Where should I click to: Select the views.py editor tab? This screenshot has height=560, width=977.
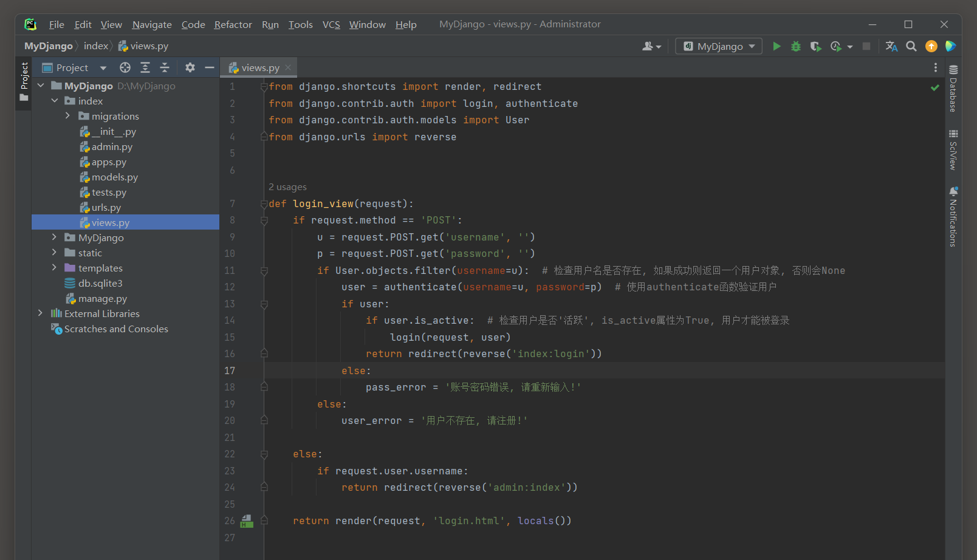click(x=259, y=67)
